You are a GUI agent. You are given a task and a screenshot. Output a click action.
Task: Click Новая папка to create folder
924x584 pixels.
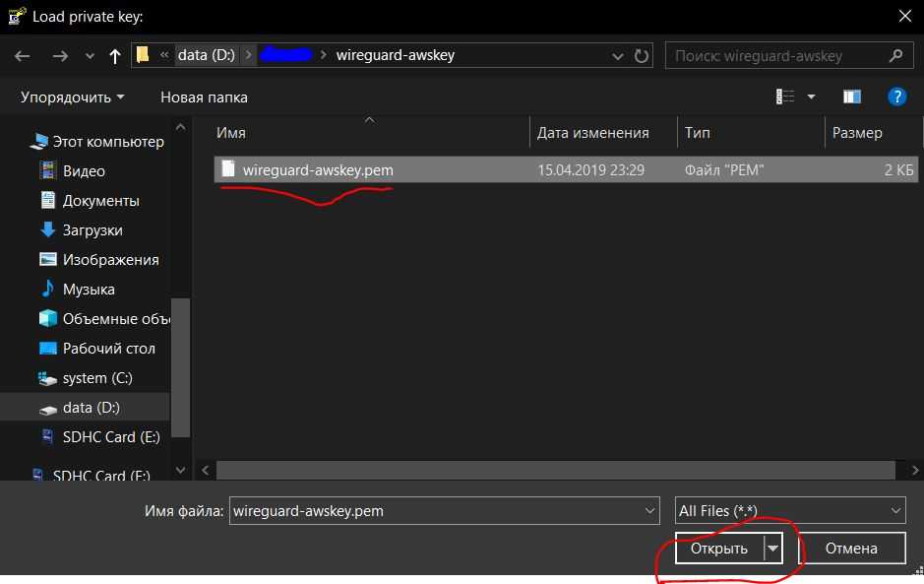[204, 97]
